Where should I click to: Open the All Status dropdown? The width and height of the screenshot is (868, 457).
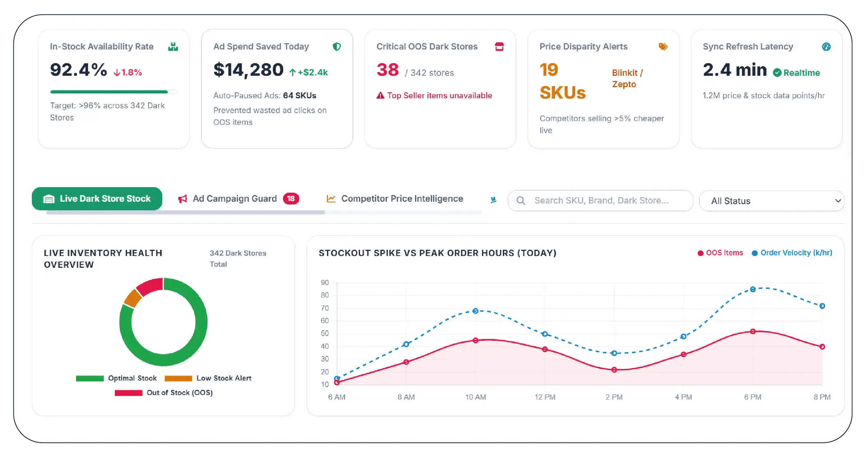click(771, 201)
